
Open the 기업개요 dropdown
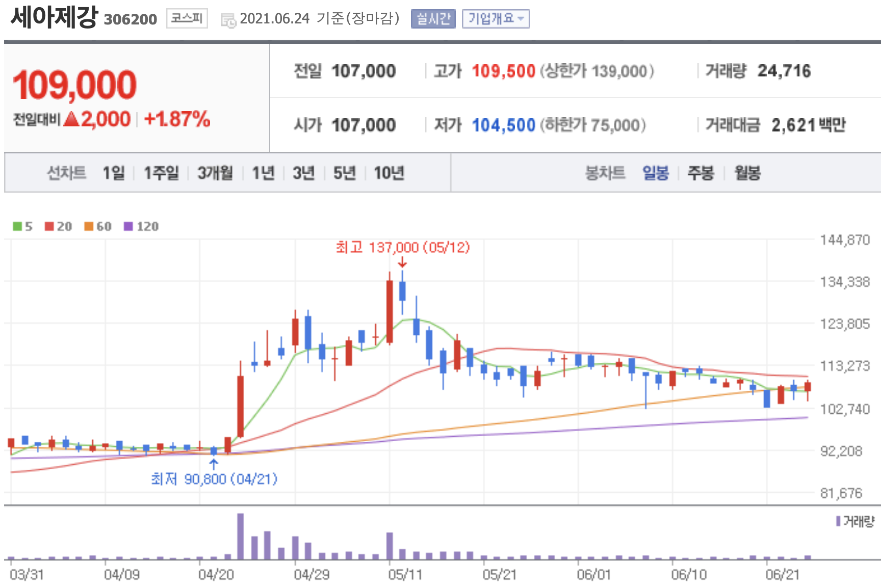point(496,19)
